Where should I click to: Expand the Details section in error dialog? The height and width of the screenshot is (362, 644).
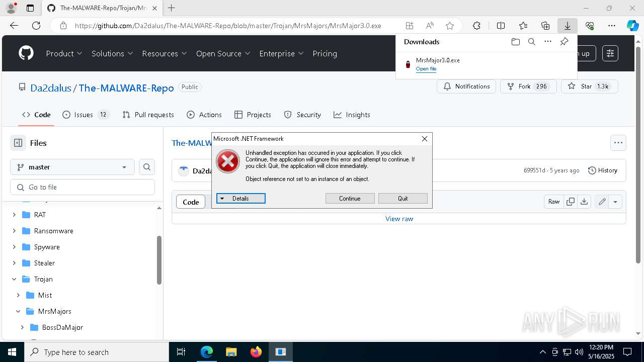click(240, 198)
